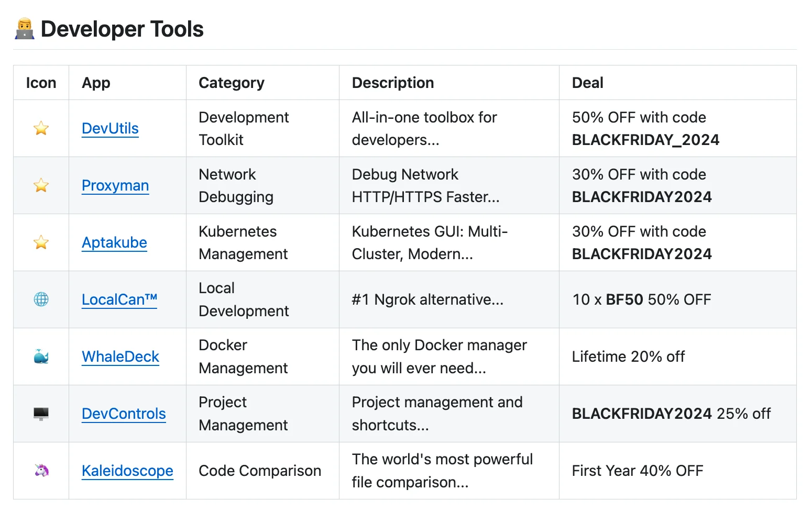Click the Category column header
Screen dimensions: 812x512
point(231,83)
